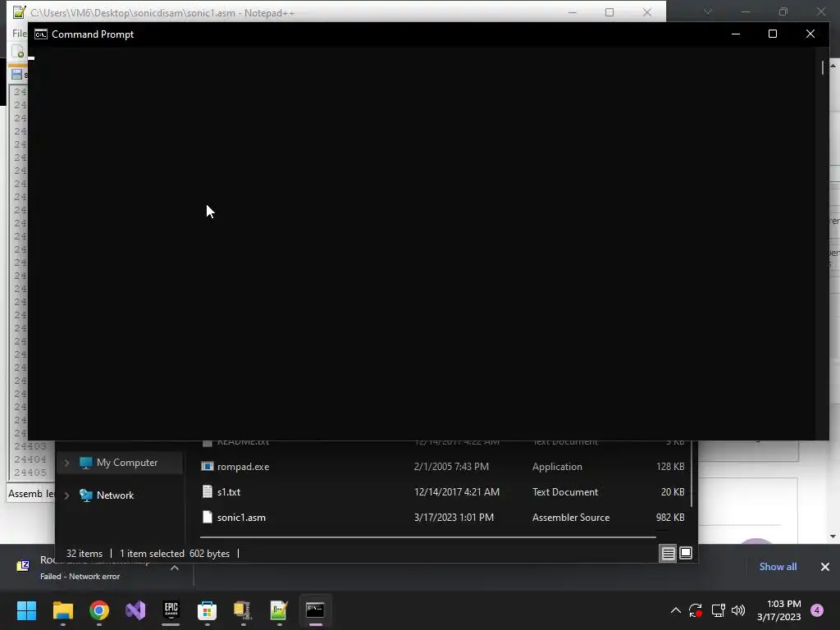Click '1 item selected 602 bytes' status text
Screen dimensions: 840x630
(x=175, y=554)
